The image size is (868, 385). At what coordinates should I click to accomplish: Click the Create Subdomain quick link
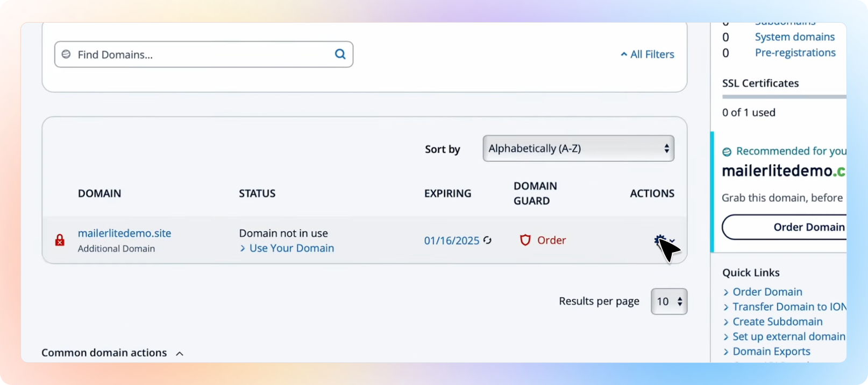tap(777, 321)
